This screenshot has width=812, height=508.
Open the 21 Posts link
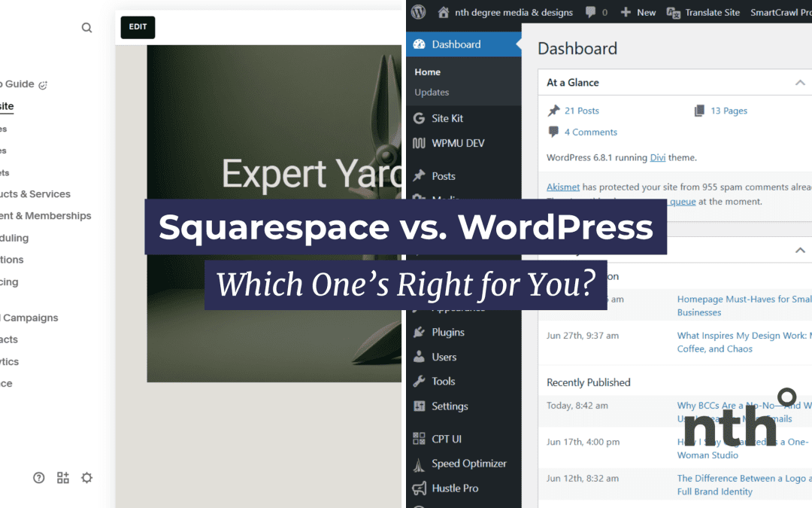coord(581,111)
